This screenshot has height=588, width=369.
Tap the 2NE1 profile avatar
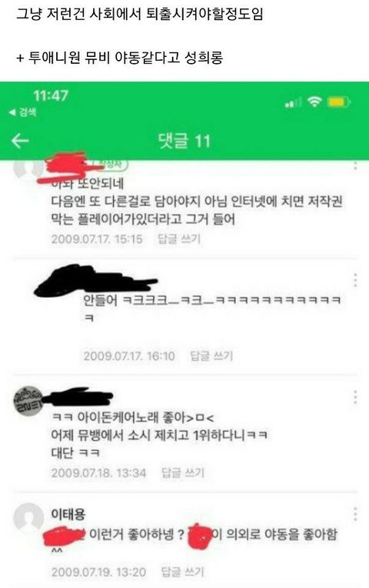coord(28,401)
